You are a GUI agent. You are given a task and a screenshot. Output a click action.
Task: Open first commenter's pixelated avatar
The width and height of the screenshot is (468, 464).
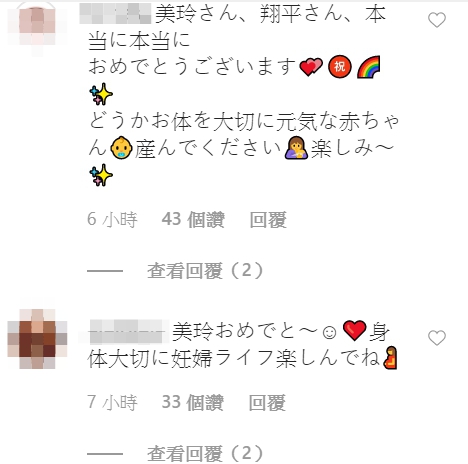pos(37,28)
